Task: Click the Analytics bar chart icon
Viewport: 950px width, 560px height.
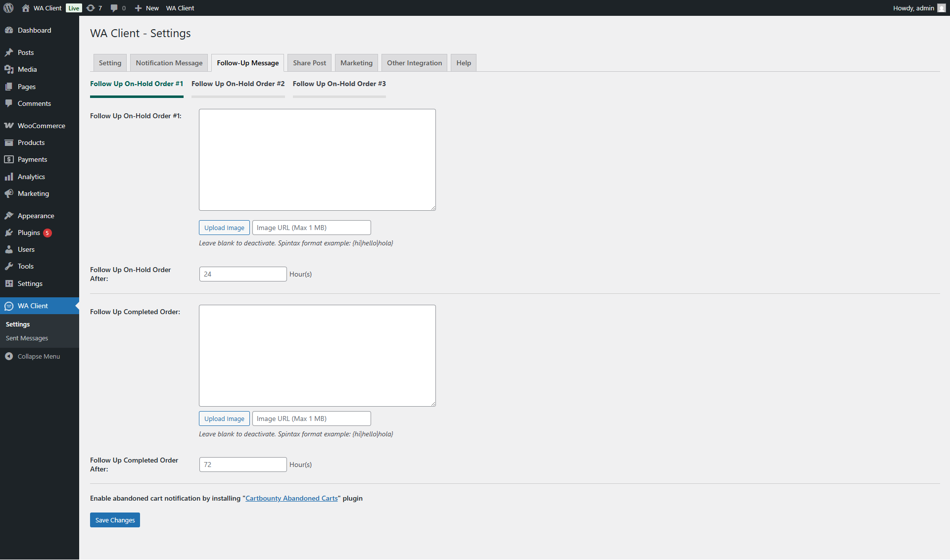Action: [x=9, y=177]
